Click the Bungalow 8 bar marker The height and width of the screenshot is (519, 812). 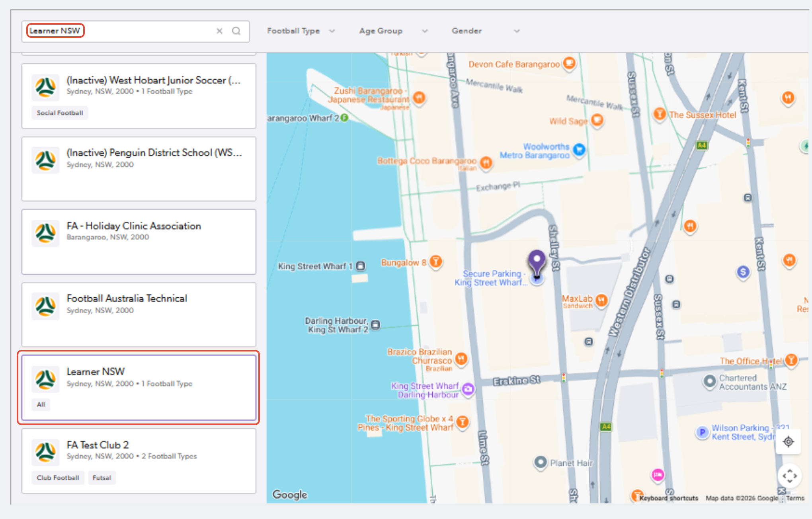coord(436,261)
